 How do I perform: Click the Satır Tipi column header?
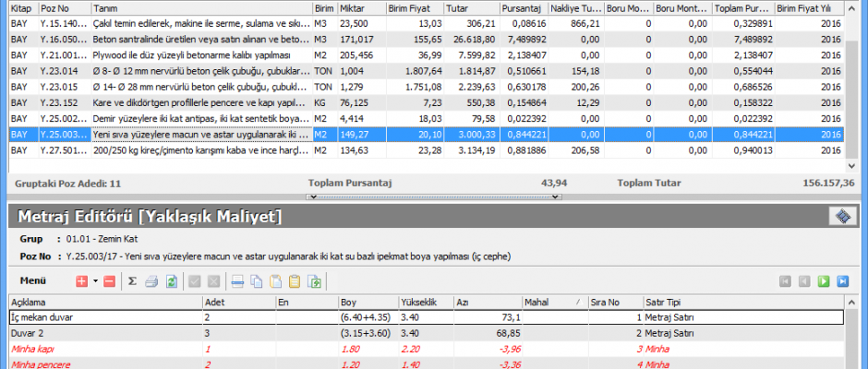tap(665, 302)
